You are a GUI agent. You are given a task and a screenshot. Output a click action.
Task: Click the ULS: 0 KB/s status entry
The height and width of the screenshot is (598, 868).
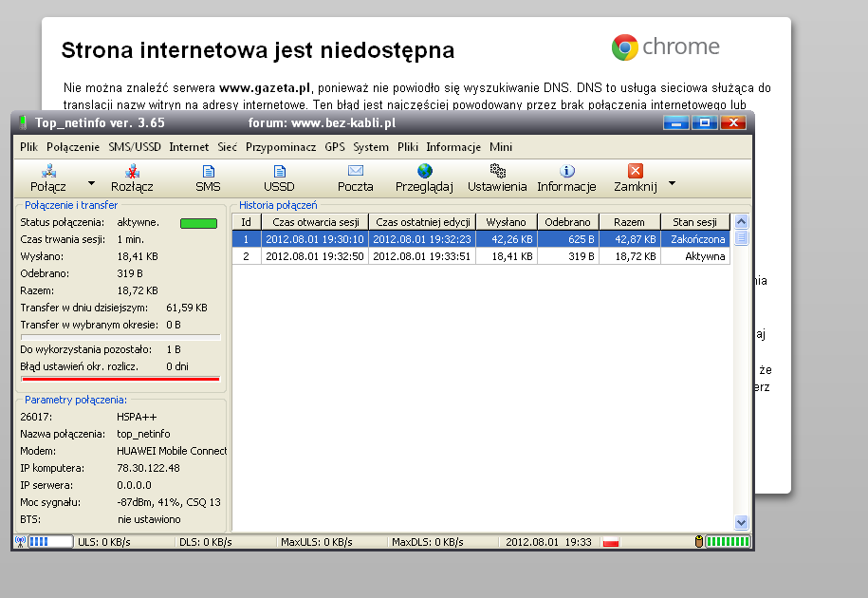pos(104,542)
